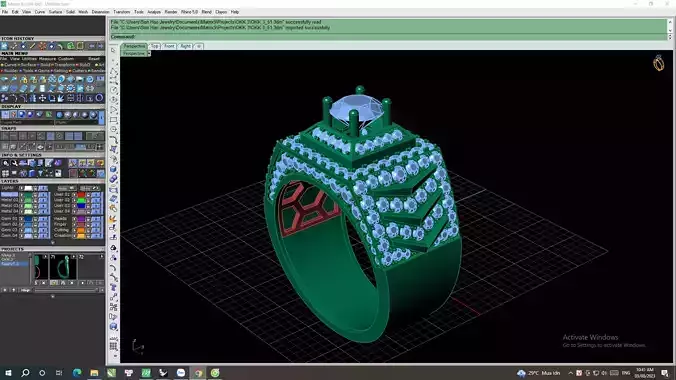
Task: Open arrow menu on the 72 project thumbnail
Action: [x=102, y=256]
